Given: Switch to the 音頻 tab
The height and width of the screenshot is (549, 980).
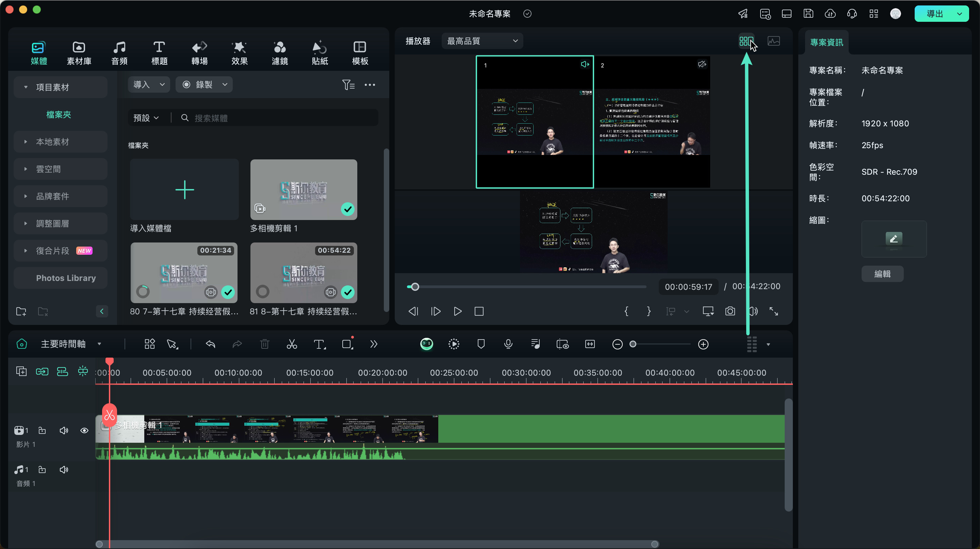Looking at the screenshot, I should click(x=119, y=53).
